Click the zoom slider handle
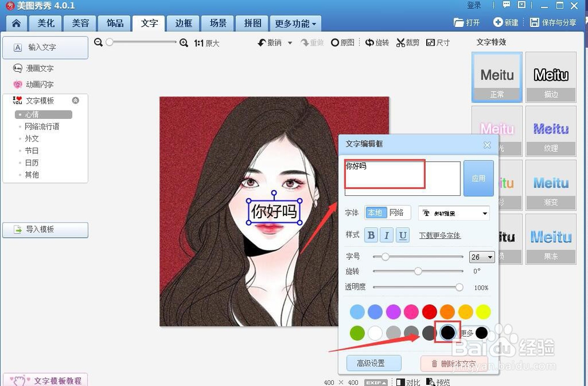Viewport: 588px width, 386px height. coord(109,42)
